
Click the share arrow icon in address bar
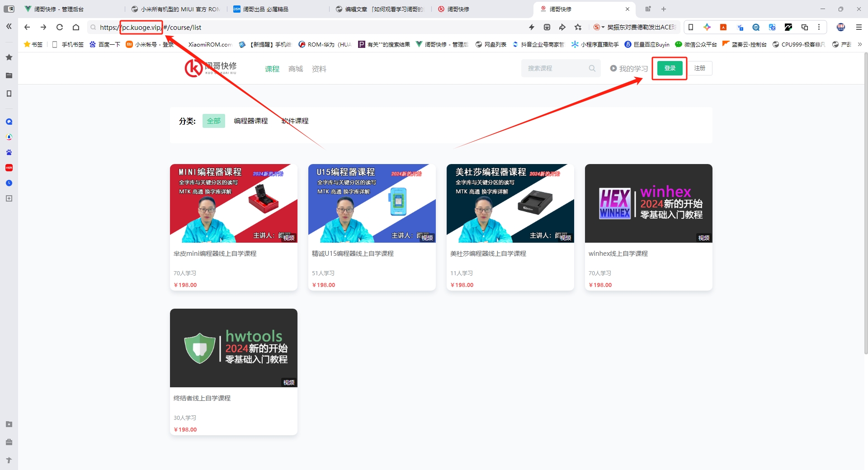(x=562, y=27)
